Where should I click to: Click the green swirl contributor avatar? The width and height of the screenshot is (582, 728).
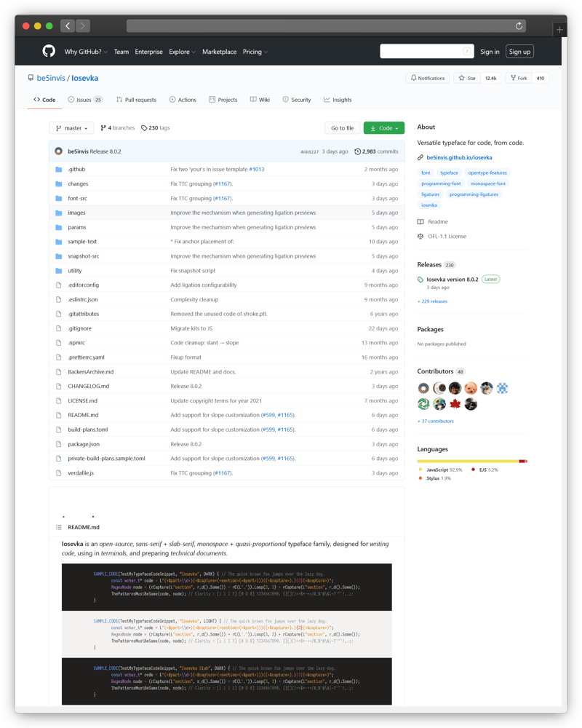tap(423, 404)
